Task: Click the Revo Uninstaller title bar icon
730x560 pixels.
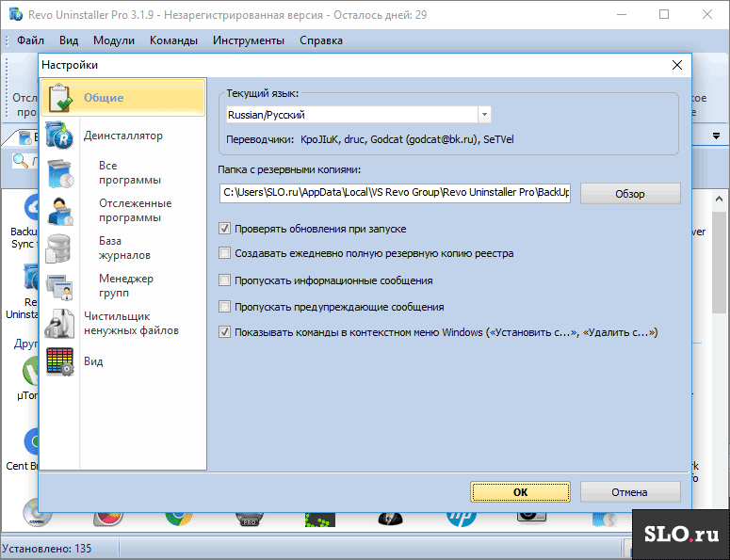Action: [x=15, y=14]
